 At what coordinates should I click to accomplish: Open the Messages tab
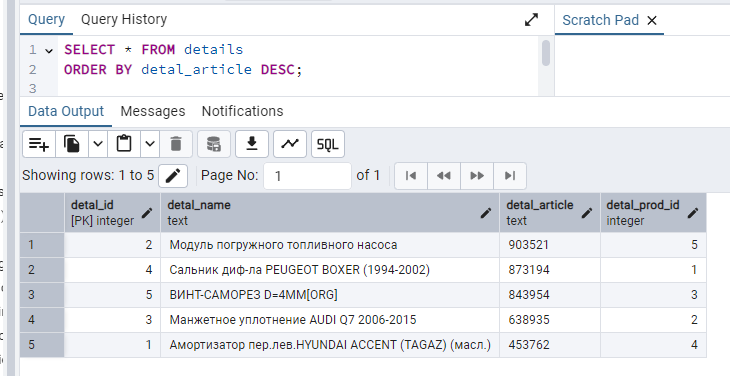153,111
